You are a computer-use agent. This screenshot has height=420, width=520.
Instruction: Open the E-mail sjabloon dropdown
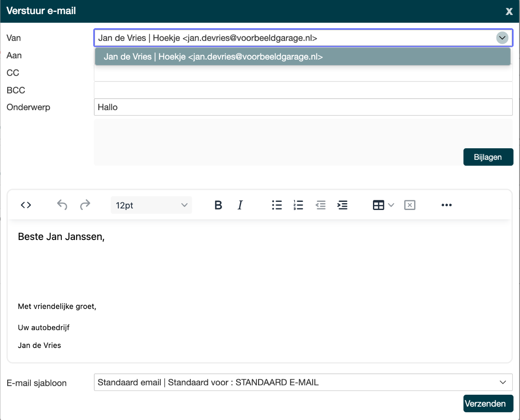pos(303,382)
